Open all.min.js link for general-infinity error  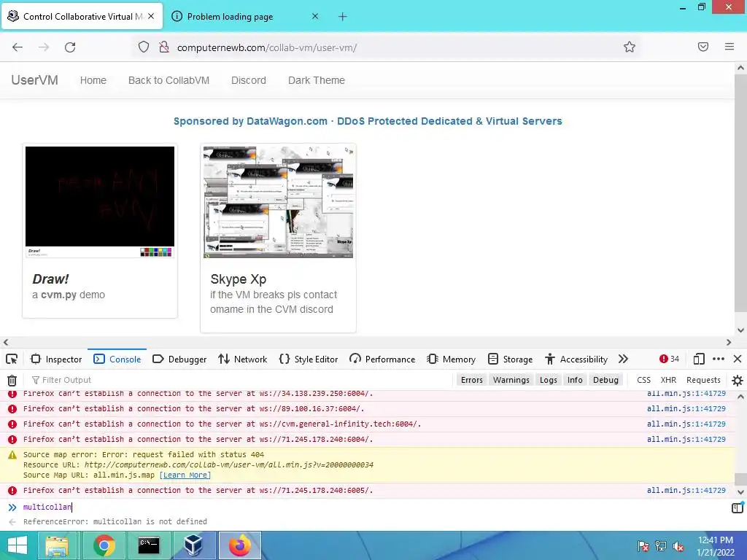[686, 424]
